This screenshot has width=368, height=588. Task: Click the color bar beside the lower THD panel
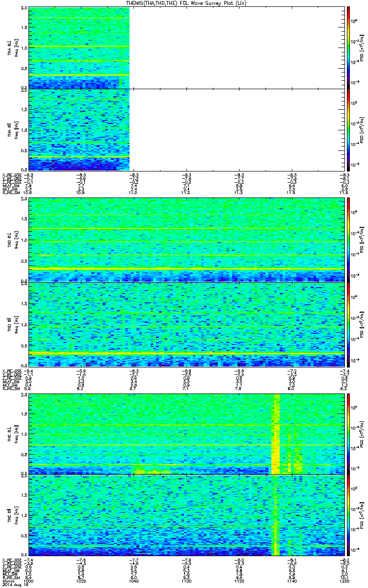348,325
